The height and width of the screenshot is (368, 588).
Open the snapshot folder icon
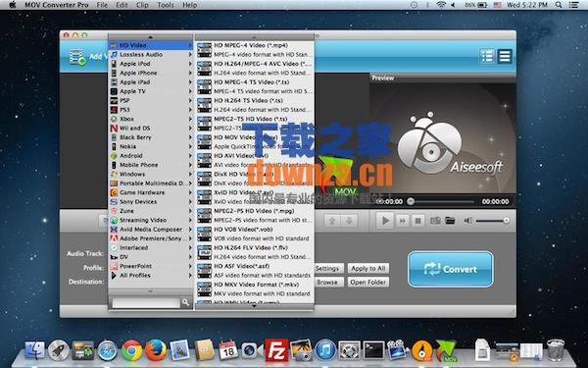(x=450, y=221)
